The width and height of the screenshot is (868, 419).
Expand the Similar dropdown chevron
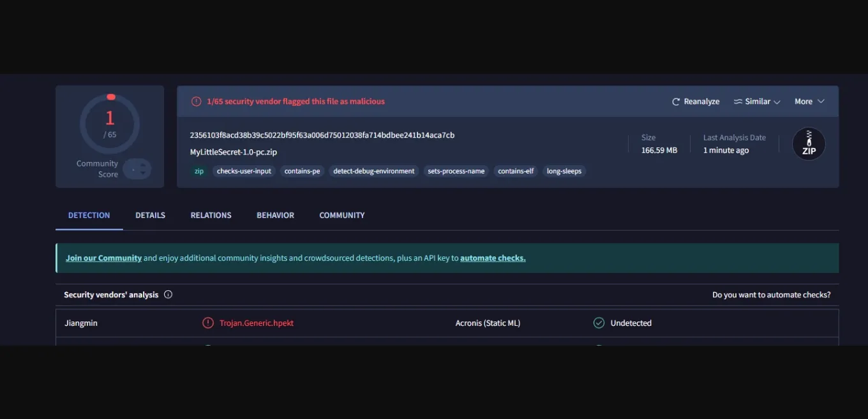click(777, 102)
